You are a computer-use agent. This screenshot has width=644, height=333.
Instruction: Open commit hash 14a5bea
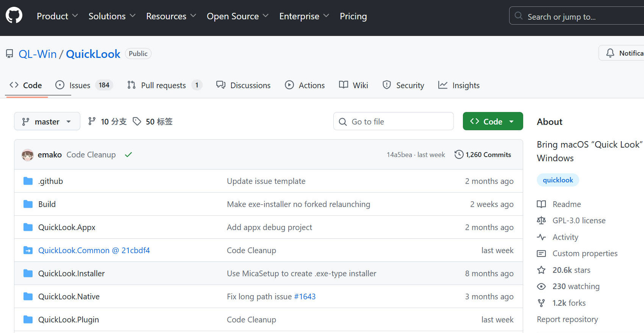(x=399, y=155)
